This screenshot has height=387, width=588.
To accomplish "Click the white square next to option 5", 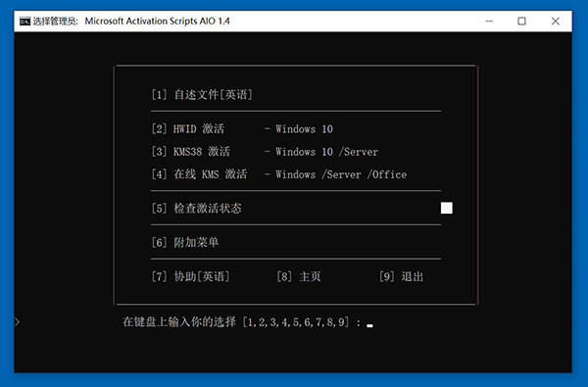I will pos(446,208).
